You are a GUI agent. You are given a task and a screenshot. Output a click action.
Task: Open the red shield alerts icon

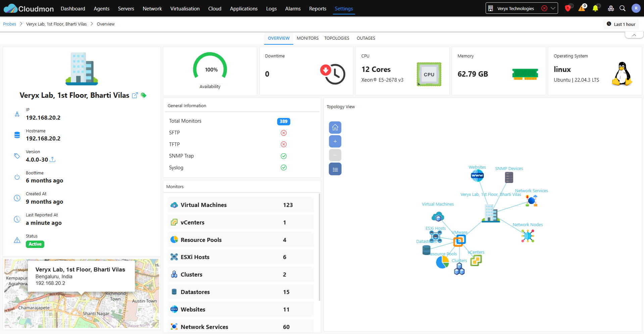pyautogui.click(x=568, y=8)
